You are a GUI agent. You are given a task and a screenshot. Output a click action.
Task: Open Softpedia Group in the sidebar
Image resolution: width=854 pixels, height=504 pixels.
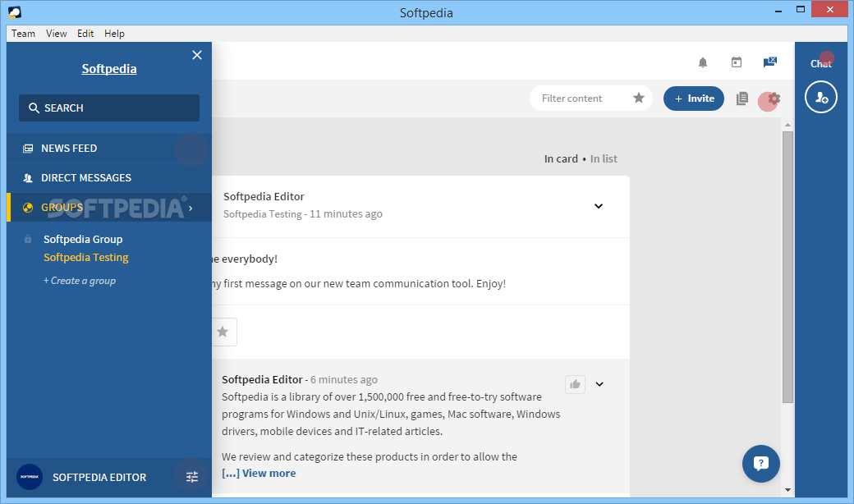pos(83,239)
